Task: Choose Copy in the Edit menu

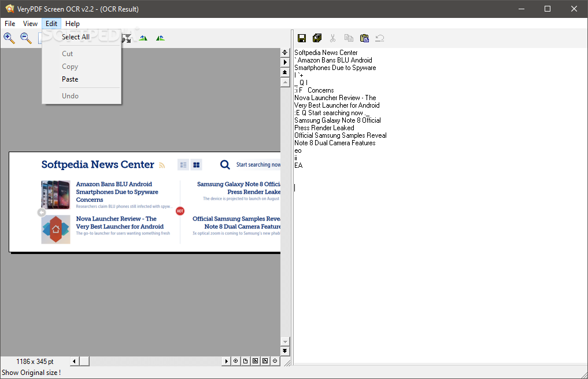Action: click(x=82, y=67)
